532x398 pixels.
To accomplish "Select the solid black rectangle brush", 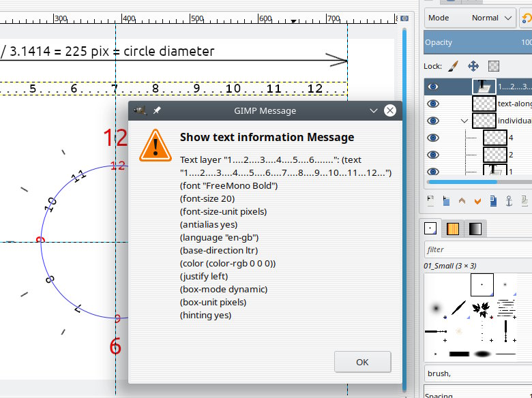I will [459, 354].
